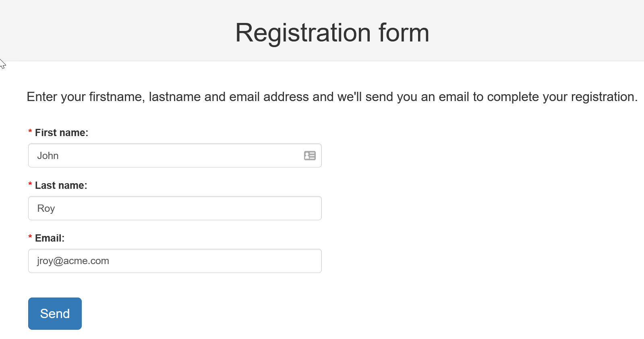
Task: Click the word "firstname," in the instructions
Action: click(117, 97)
